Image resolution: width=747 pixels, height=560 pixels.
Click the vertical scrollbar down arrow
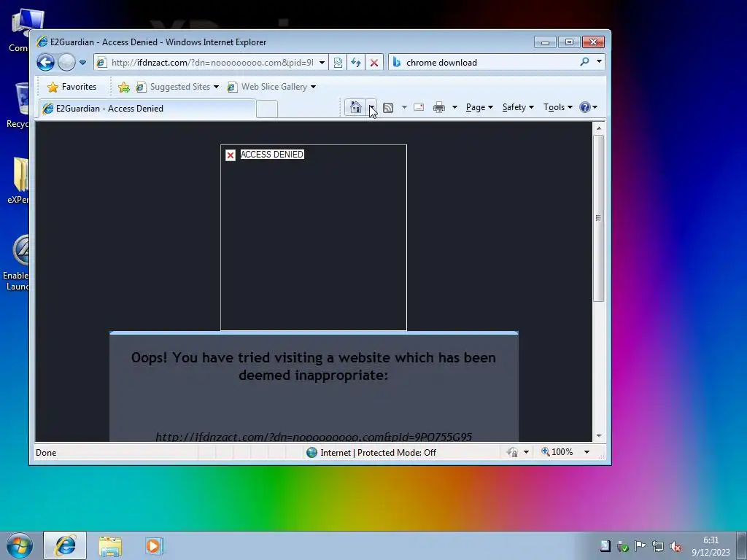(599, 436)
